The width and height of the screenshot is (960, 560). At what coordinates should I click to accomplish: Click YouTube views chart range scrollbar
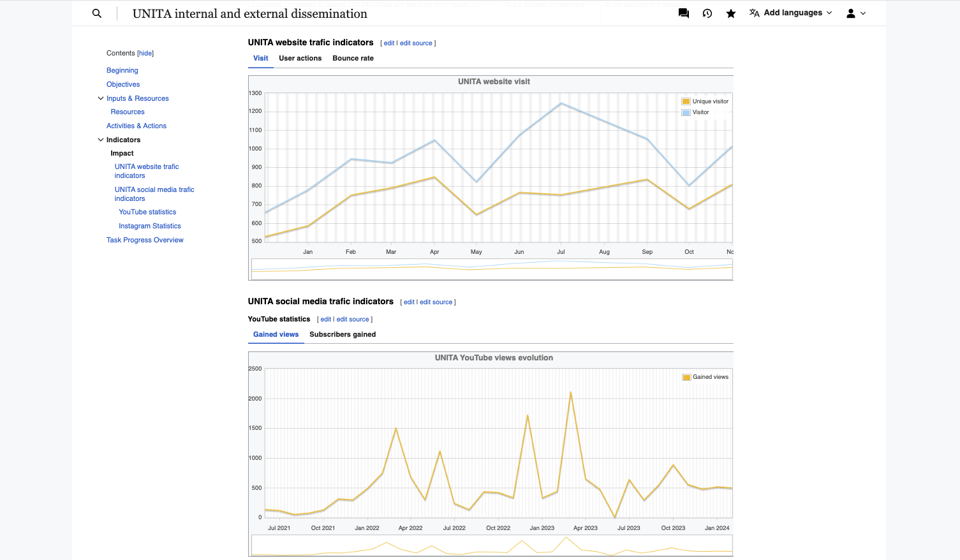492,545
